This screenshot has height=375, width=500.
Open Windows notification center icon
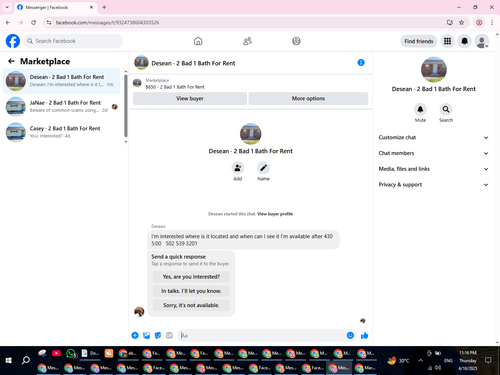pyautogui.click(x=488, y=360)
